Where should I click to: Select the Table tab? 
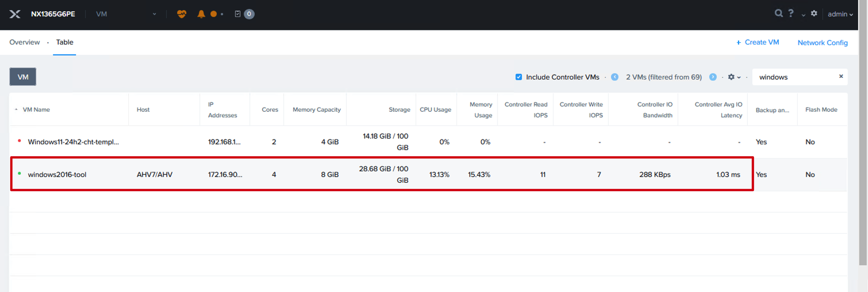[65, 42]
